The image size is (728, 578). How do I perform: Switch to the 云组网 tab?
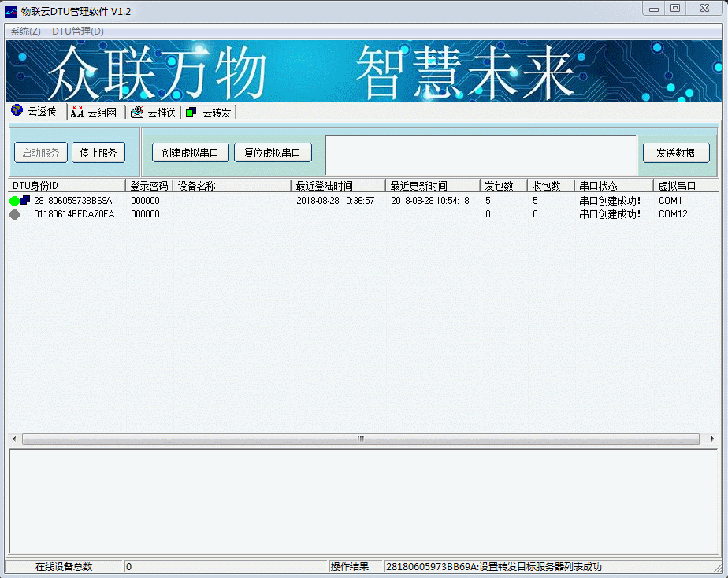[x=95, y=113]
